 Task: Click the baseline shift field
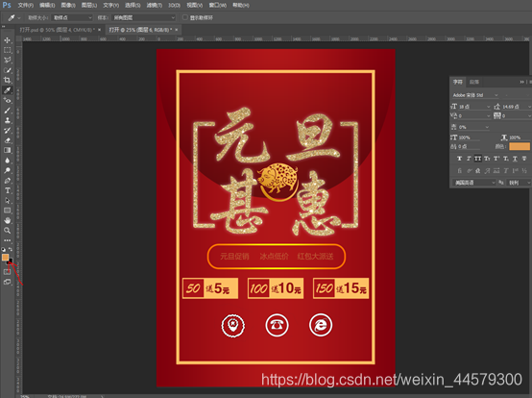tap(469, 146)
